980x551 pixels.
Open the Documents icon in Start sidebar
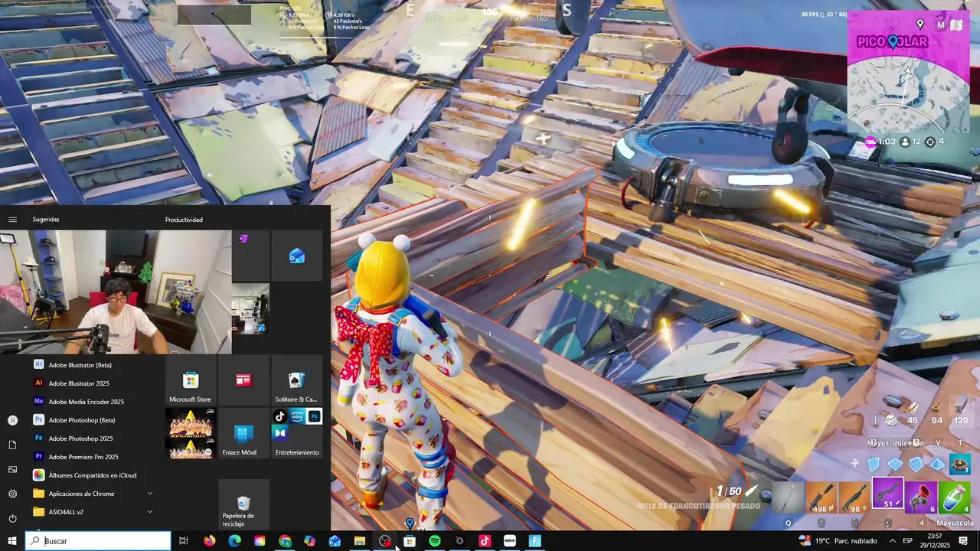(12, 445)
